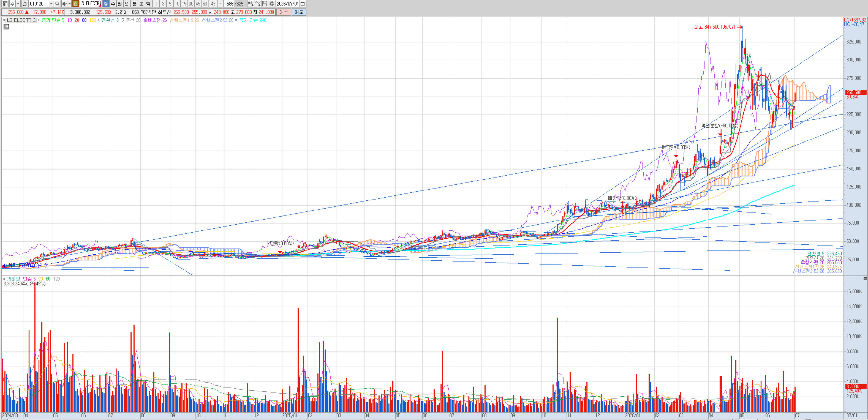This screenshot has width=868, height=420.
Task: Click the volume pane corner button
Action: 865,278
